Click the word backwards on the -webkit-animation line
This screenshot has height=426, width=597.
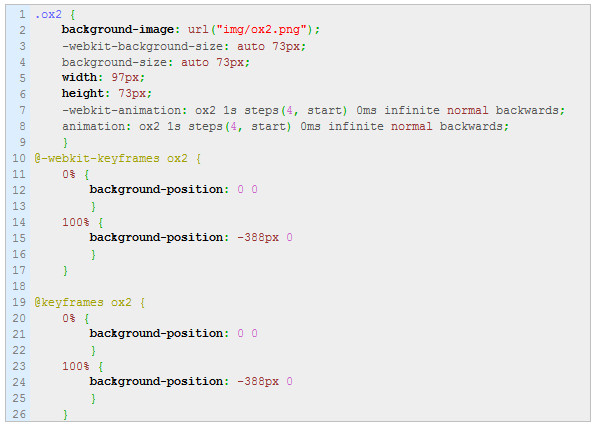(x=527, y=110)
